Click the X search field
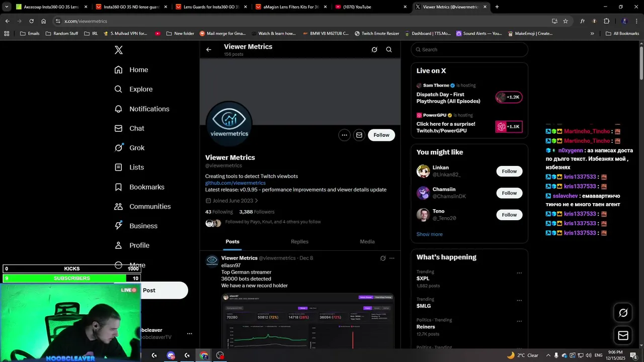Viewport: 644px width, 362px height. click(x=469, y=49)
